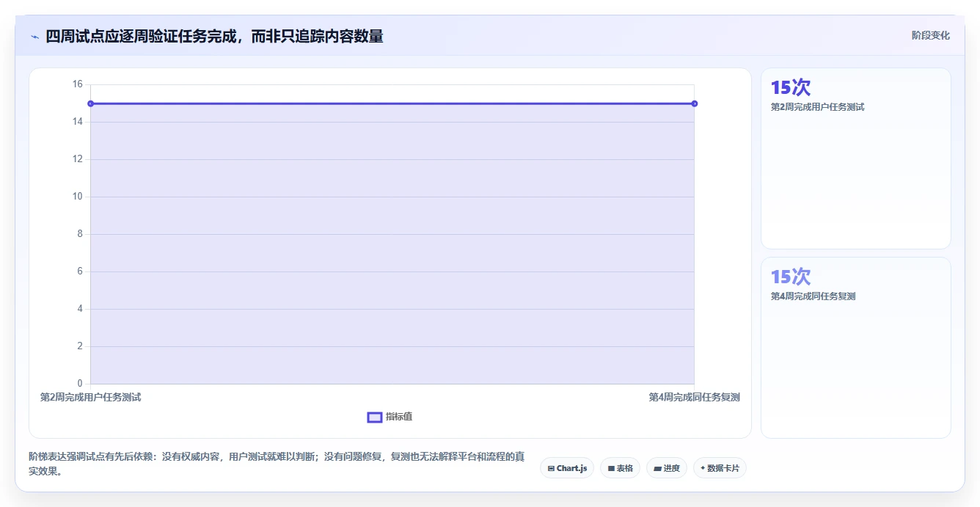
Task: Click the footnote paragraph starting 阶梯表达强调
Action: pos(277,464)
